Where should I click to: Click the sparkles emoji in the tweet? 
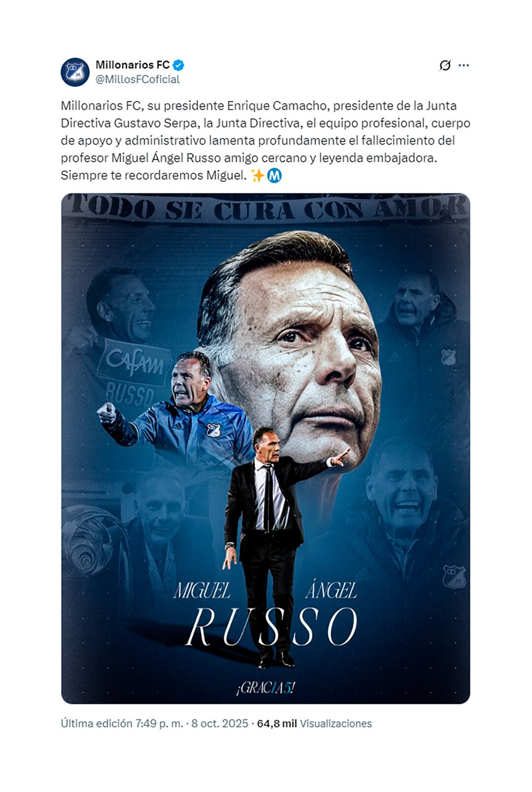(257, 175)
